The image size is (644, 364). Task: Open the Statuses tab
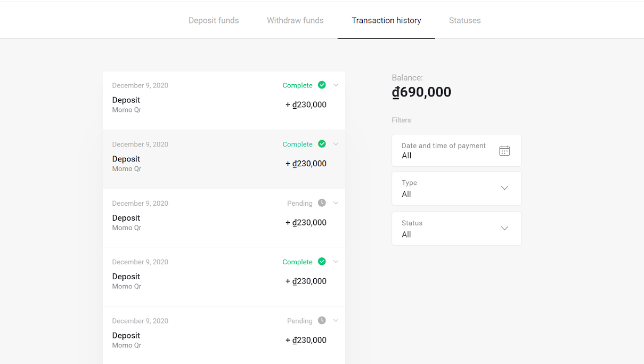tap(464, 20)
